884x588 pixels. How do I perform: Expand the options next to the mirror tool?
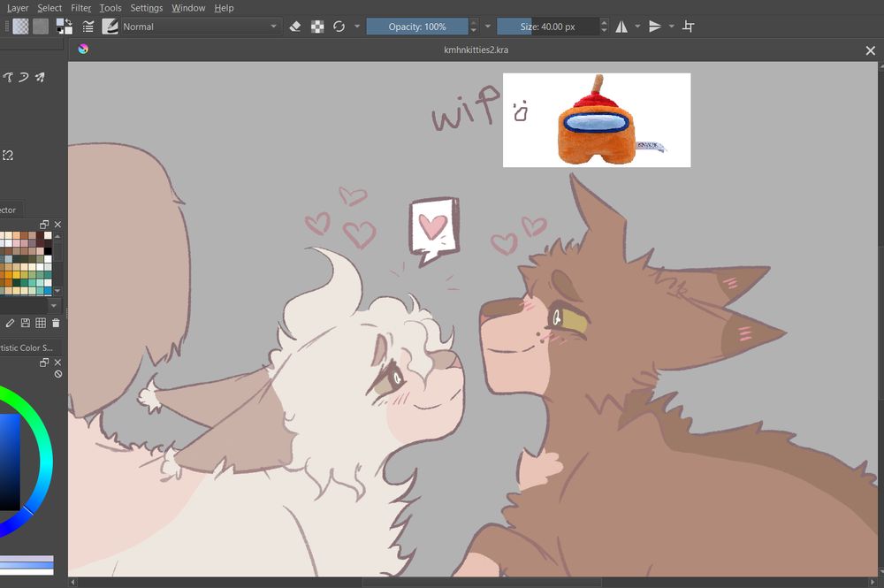pyautogui.click(x=637, y=27)
